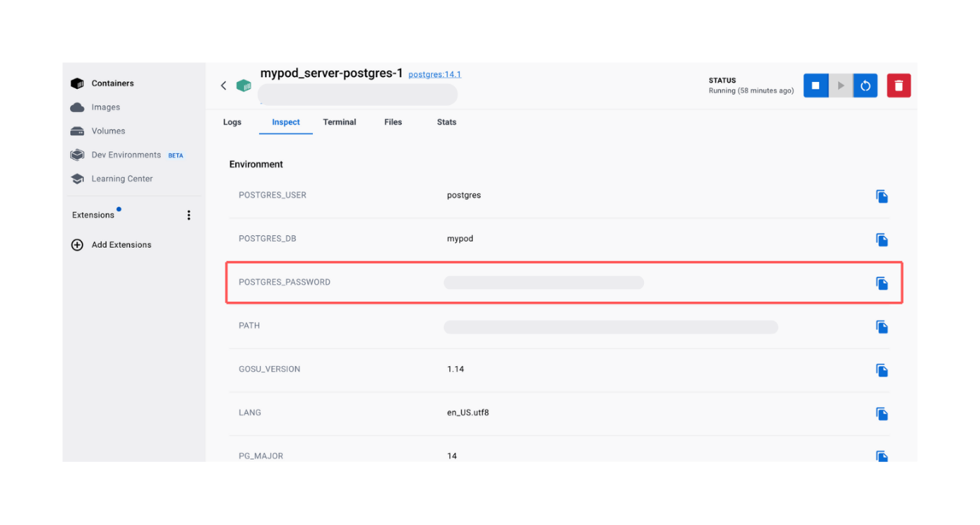Click Add Extensions
The height and width of the screenshot is (525, 980).
point(120,244)
